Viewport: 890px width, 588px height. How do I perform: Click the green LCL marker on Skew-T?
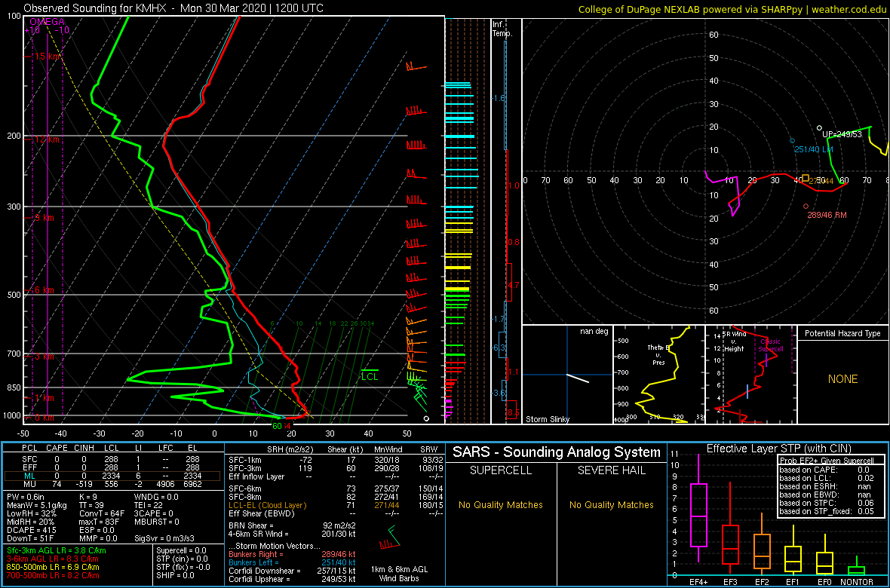370,375
